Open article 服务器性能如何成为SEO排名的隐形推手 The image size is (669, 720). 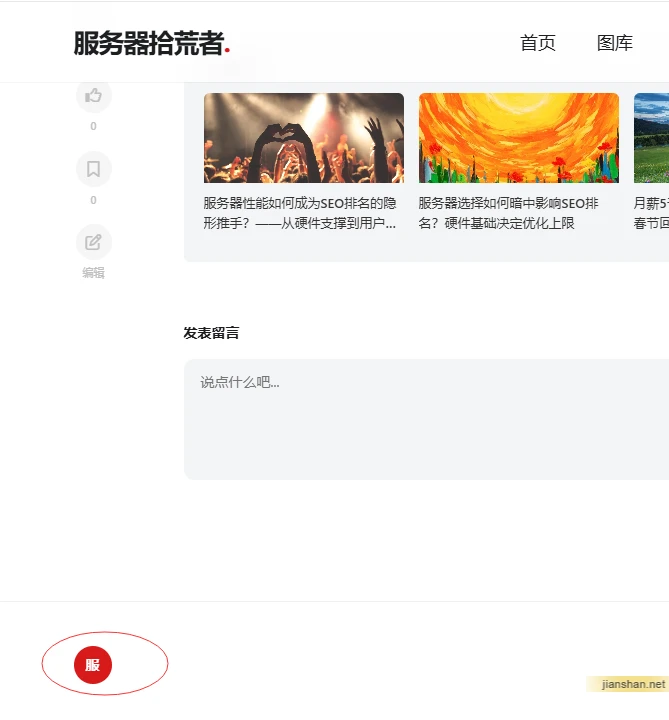300,213
